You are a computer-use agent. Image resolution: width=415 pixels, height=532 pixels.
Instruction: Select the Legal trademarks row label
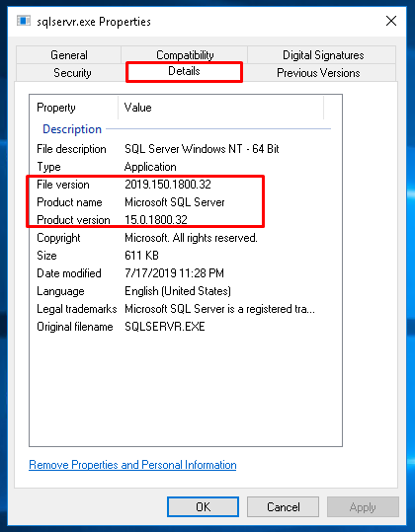point(77,309)
